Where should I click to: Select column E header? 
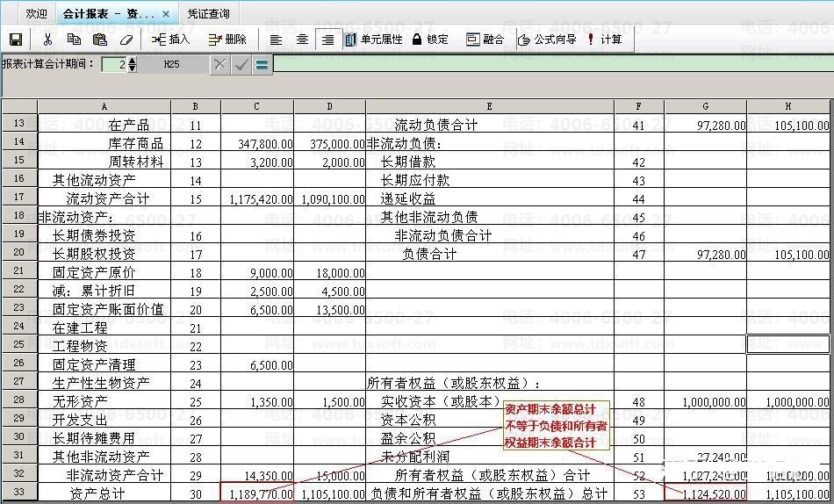(490, 106)
